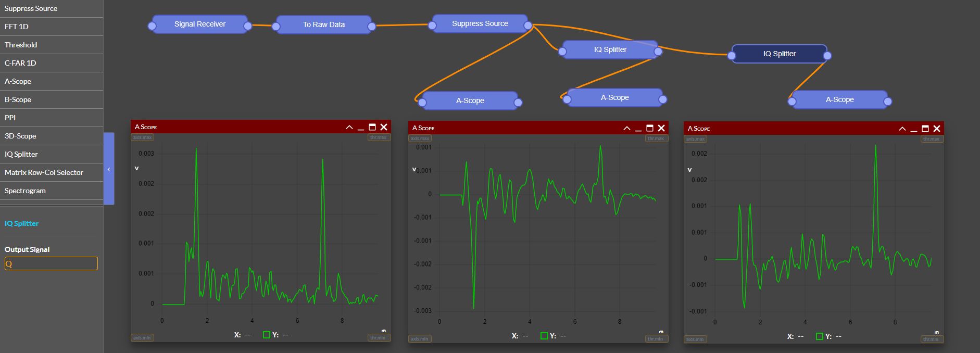Viewport: 980px width, 353px height.
Task: Collapse the sidebar with the blue chevron handle
Action: click(x=109, y=169)
